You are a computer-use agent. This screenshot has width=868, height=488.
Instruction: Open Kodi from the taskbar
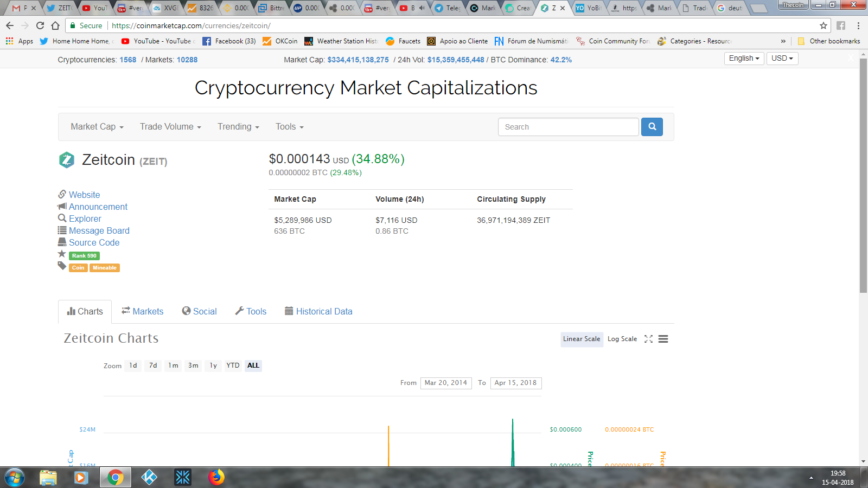pos(149,478)
